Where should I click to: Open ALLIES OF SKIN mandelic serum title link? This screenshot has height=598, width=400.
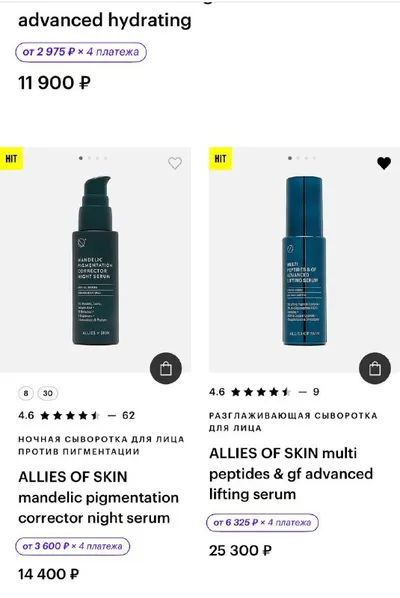pyautogui.click(x=98, y=497)
